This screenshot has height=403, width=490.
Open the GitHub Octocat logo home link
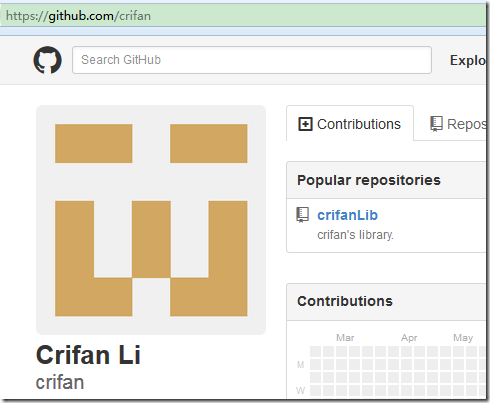(47, 60)
